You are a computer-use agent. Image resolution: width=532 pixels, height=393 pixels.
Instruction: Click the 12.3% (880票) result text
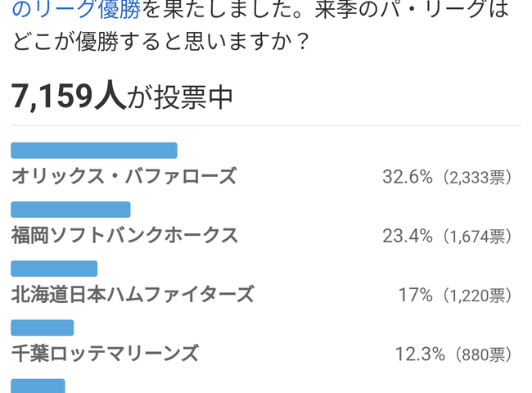click(x=453, y=354)
